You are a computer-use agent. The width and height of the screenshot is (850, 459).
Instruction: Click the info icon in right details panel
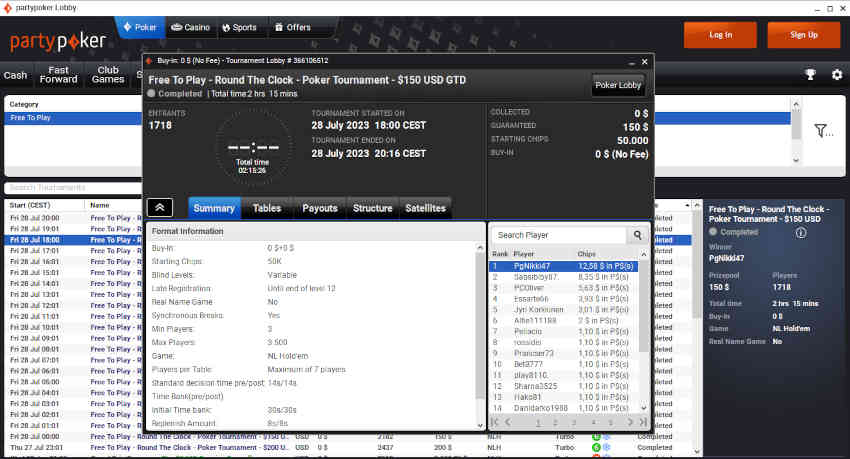tap(801, 232)
